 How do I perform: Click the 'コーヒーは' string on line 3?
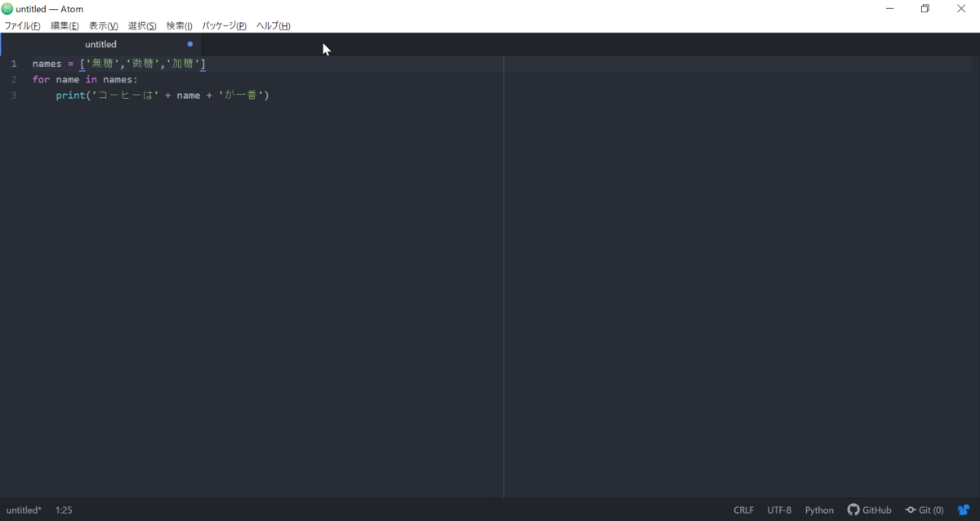point(125,96)
